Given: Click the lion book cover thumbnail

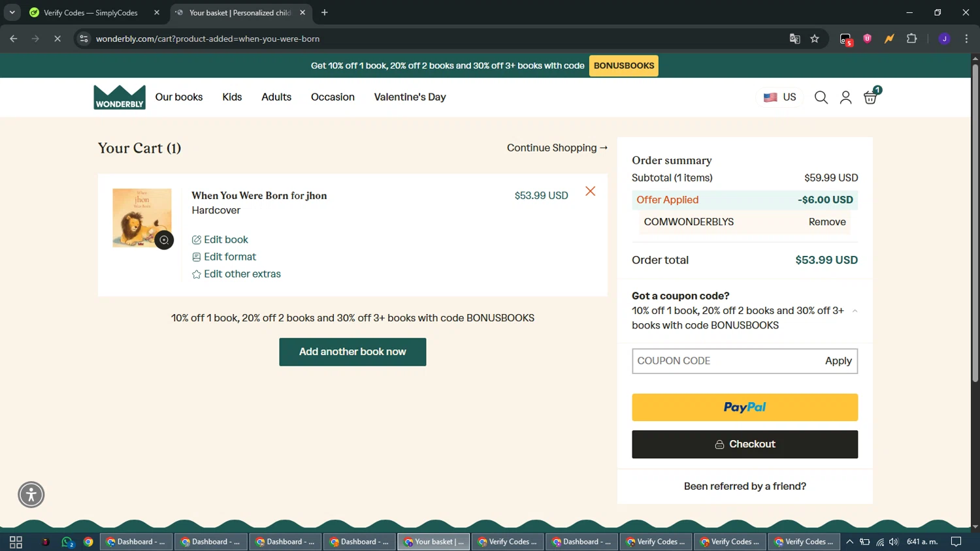Looking at the screenshot, I should coord(142,218).
